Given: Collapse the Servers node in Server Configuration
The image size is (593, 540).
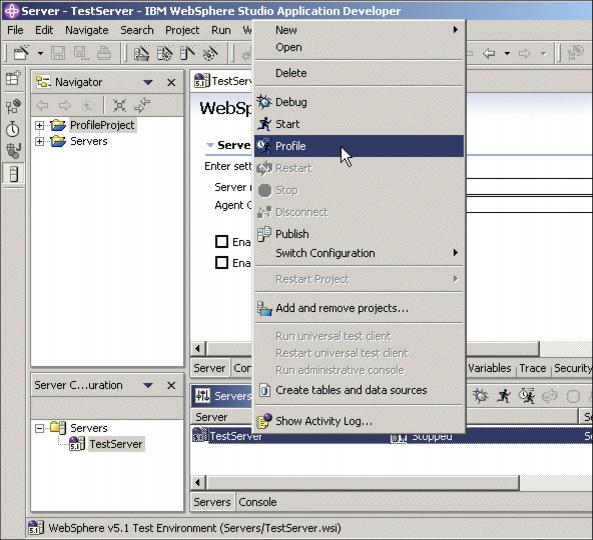Looking at the screenshot, I should [39, 428].
